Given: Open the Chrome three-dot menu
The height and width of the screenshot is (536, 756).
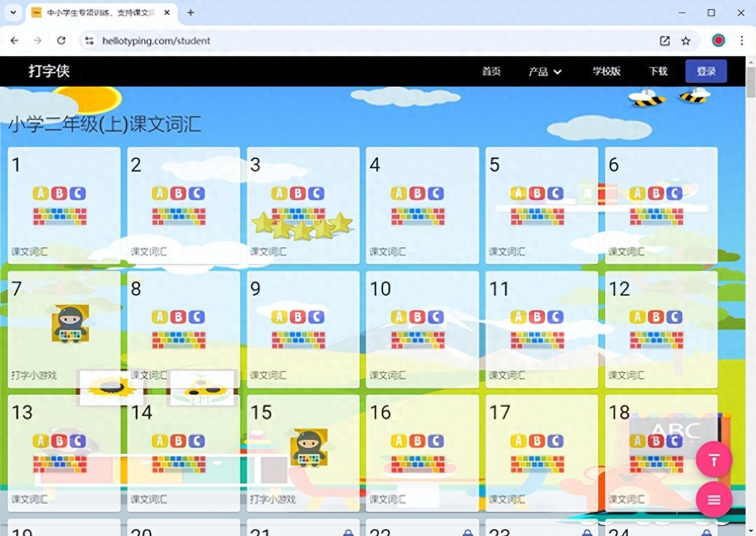Looking at the screenshot, I should pos(742,41).
